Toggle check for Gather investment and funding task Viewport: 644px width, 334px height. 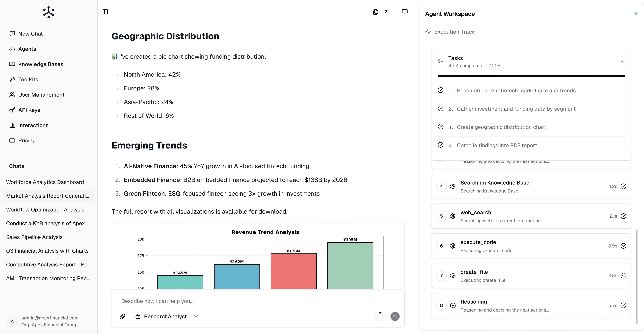[x=441, y=109]
